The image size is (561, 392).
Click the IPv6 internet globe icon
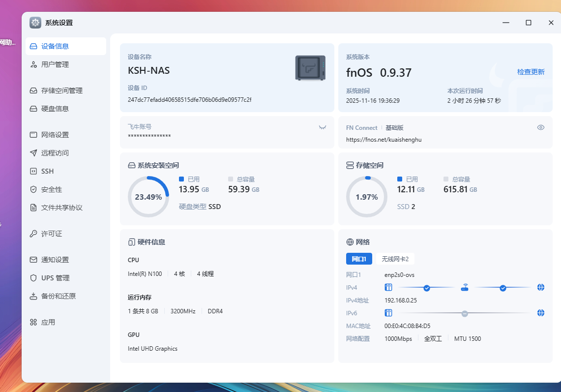tap(541, 313)
